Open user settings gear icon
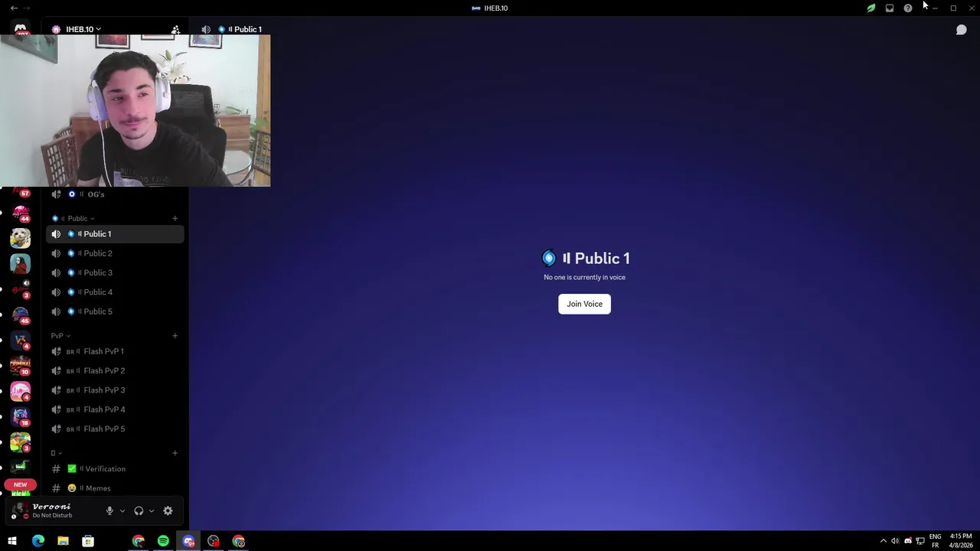Viewport: 980px width, 551px height. tap(168, 510)
